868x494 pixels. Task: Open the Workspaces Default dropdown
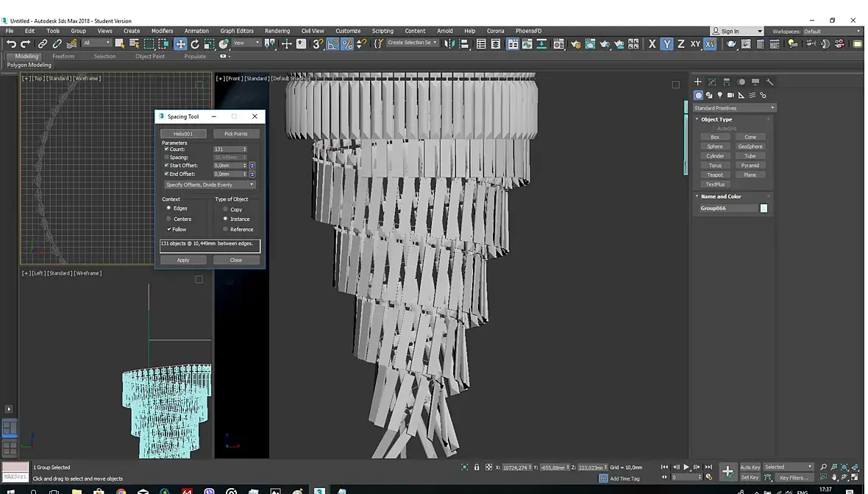click(x=831, y=32)
